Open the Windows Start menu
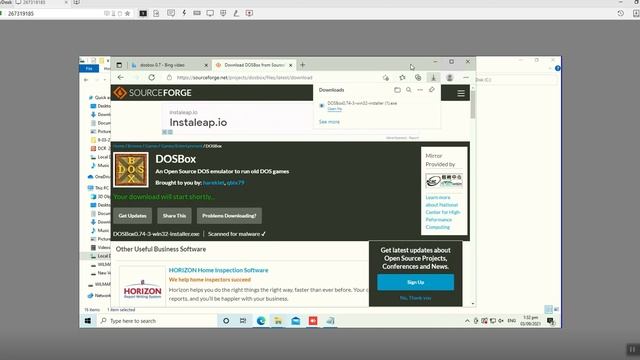Image resolution: width=640 pixels, height=360 pixels. [88, 321]
